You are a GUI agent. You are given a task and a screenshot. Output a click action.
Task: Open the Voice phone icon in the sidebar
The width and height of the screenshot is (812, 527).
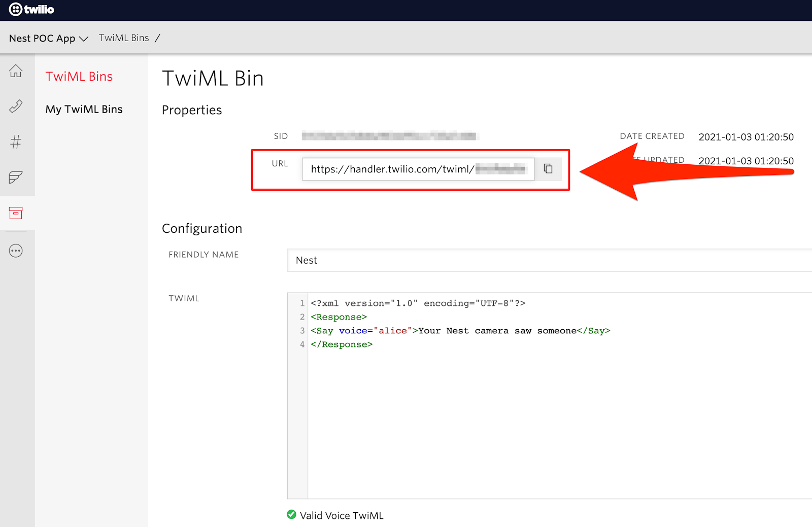[x=16, y=106]
